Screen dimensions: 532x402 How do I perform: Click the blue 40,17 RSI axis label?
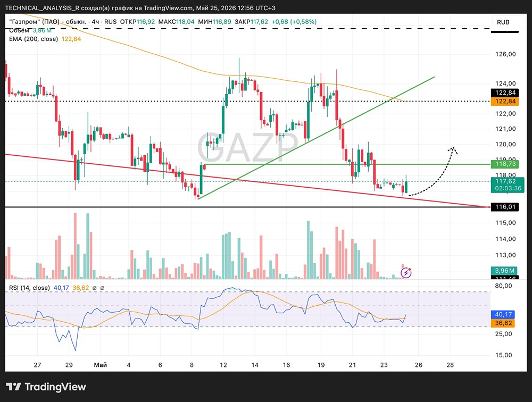coord(503,314)
